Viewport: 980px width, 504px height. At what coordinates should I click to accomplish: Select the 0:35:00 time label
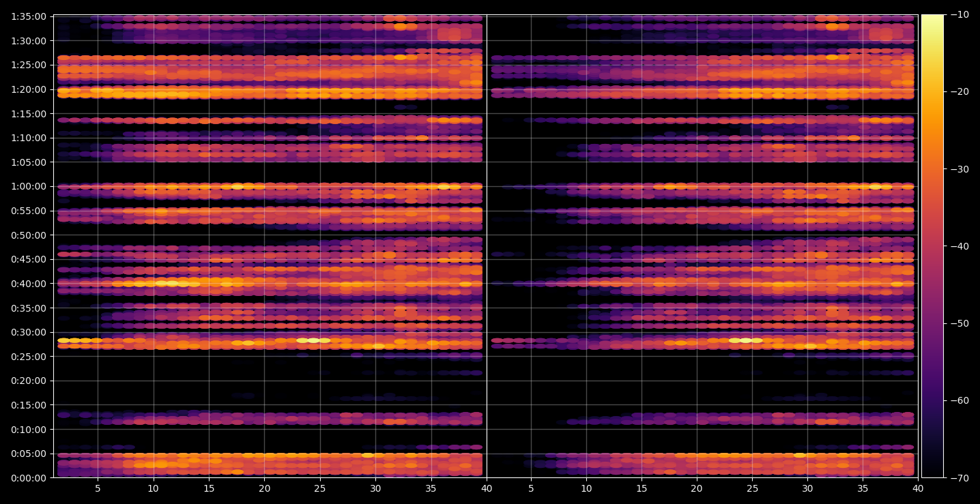[29, 308]
